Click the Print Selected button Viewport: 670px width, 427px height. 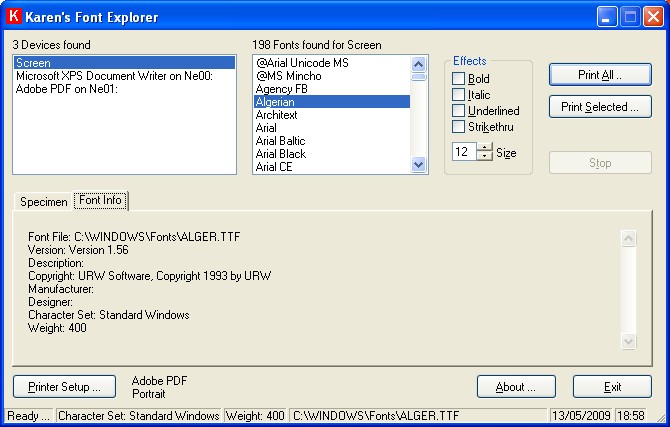(x=600, y=107)
